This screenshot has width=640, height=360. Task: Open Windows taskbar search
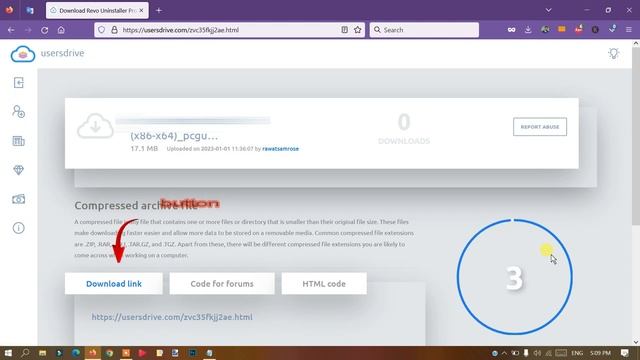(25, 353)
